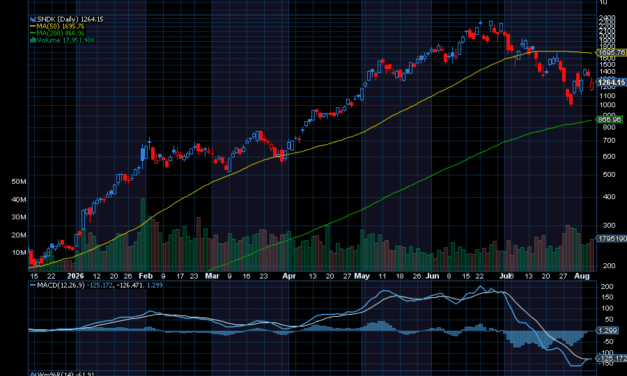Click the 1795190 volume tag on right axis
The height and width of the screenshot is (376, 627).
[611, 238]
